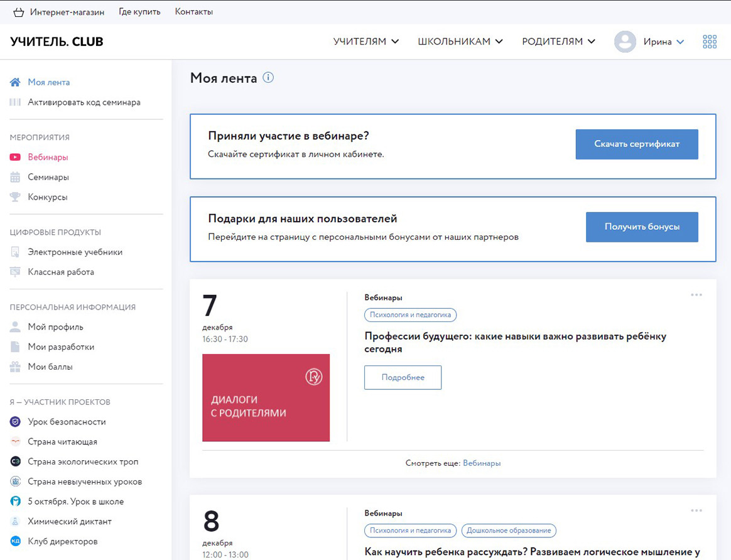Image resolution: width=731 pixels, height=560 pixels.
Task: Click the tablet icon beside Электронные учебники
Action: (15, 252)
